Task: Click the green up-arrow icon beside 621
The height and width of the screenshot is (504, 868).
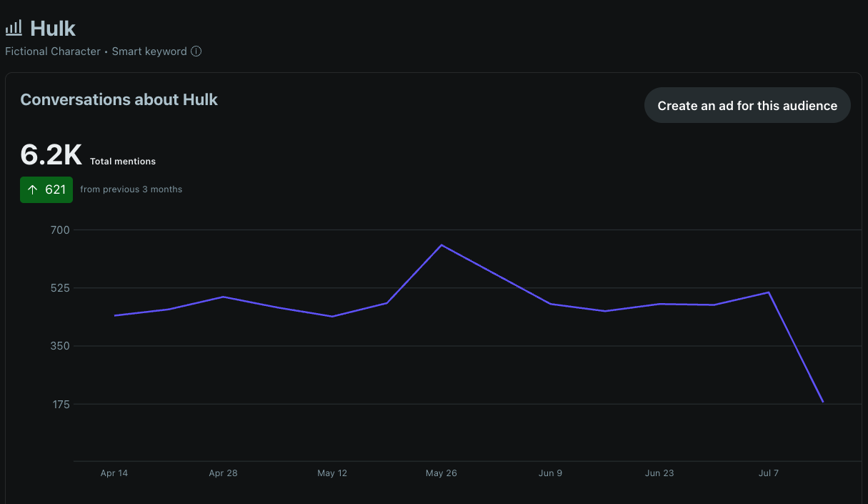Action: 32,189
